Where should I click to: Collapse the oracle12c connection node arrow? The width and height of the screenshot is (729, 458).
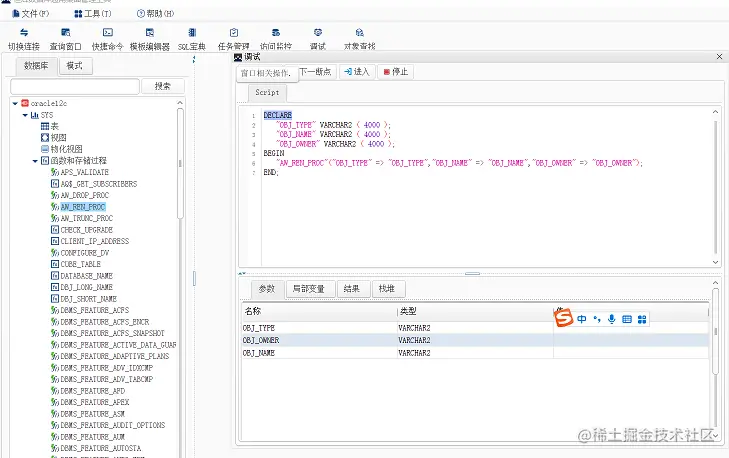pyautogui.click(x=15, y=103)
